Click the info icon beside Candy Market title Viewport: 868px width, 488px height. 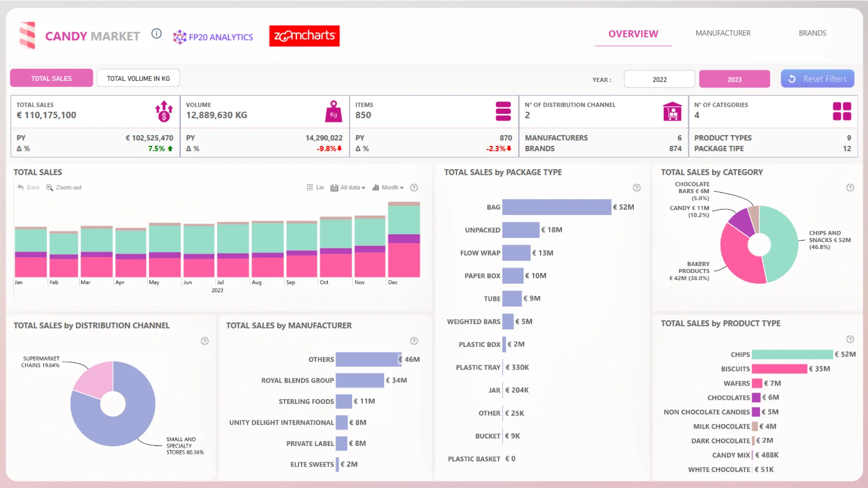click(x=156, y=34)
